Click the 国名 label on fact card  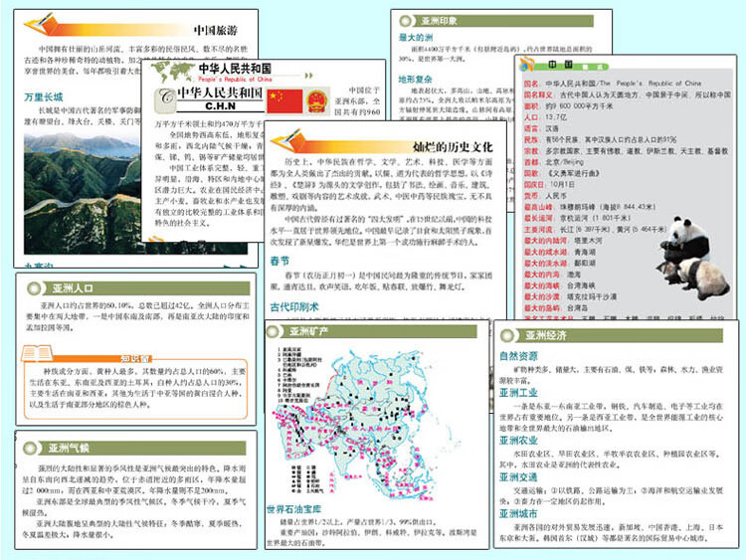(531, 84)
